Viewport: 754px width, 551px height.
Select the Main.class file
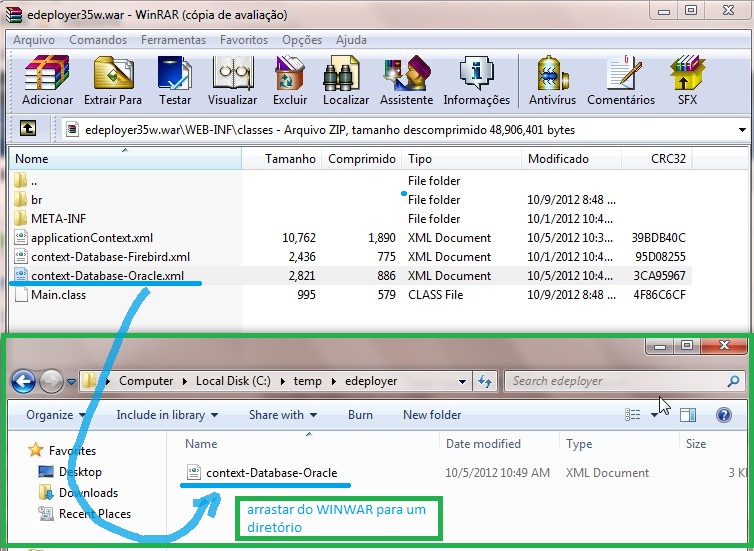coord(350,295)
